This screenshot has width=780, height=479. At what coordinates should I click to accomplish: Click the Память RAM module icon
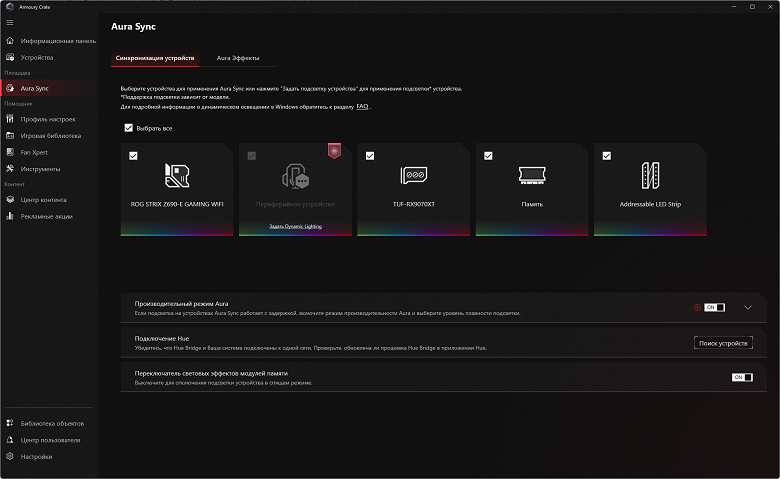tap(532, 175)
